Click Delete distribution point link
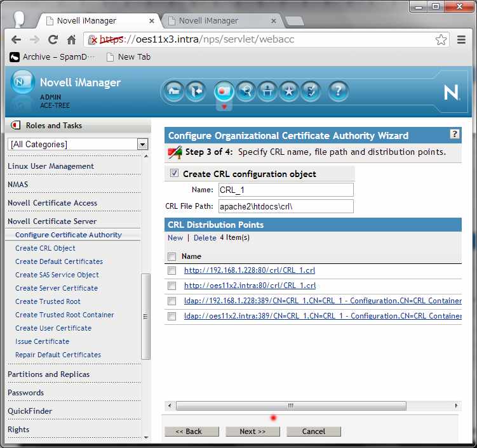This screenshot has height=448, width=477. click(x=205, y=238)
